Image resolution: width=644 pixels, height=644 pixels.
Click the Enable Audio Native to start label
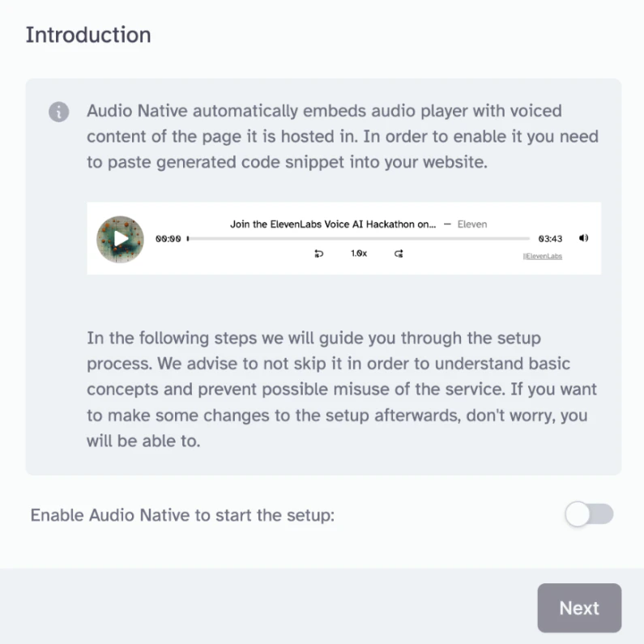tap(182, 515)
